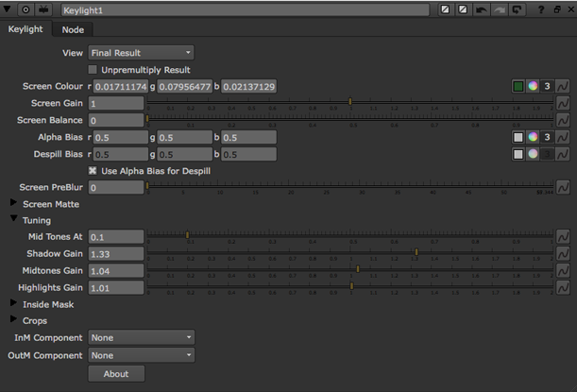Click the Screen PreBlur value field
This screenshot has width=577, height=392.
[116, 187]
